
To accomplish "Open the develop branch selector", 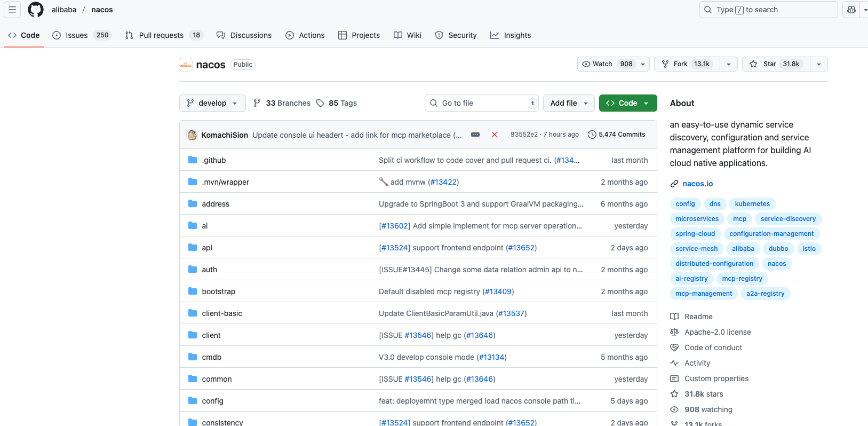I will pos(212,103).
